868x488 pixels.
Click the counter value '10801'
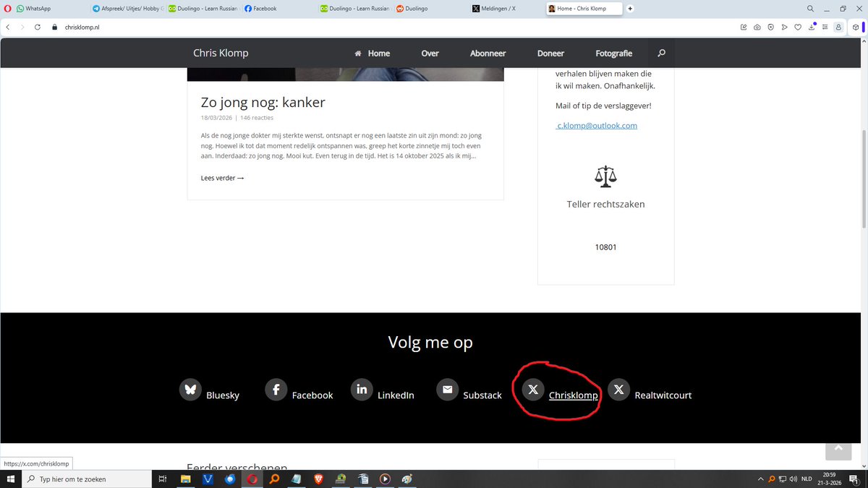(x=605, y=247)
